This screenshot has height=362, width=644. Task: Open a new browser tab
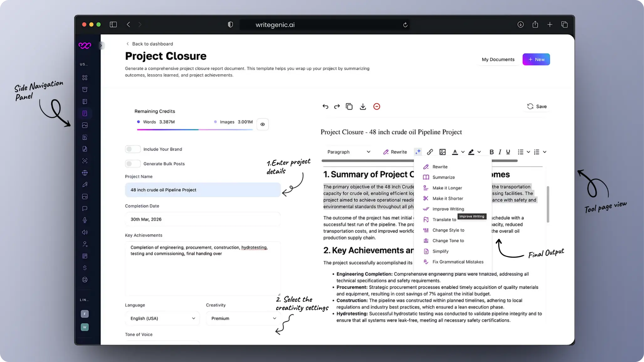(550, 24)
